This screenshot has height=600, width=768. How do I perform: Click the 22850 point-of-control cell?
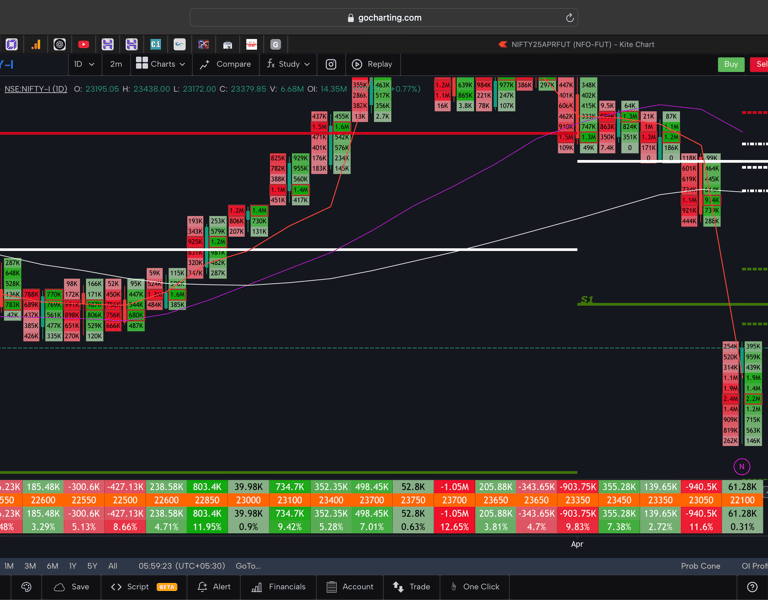[x=207, y=500]
